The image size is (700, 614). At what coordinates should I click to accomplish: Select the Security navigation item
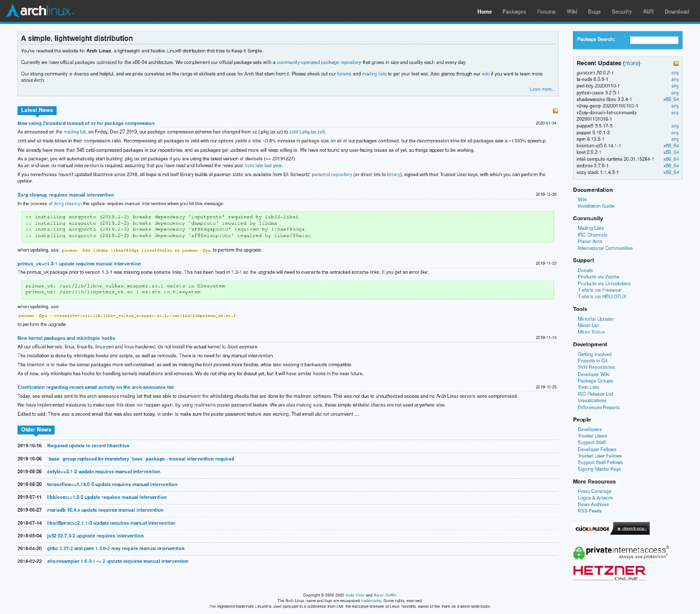pos(621,12)
